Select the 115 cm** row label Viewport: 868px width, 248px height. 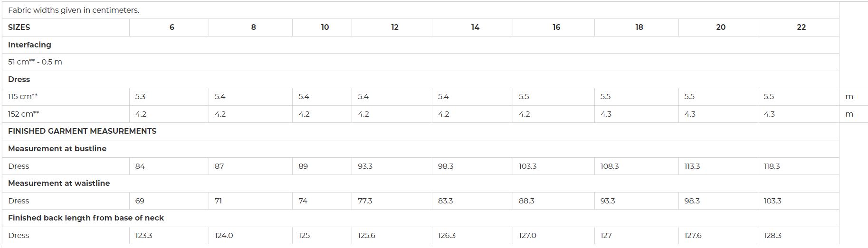click(x=23, y=97)
